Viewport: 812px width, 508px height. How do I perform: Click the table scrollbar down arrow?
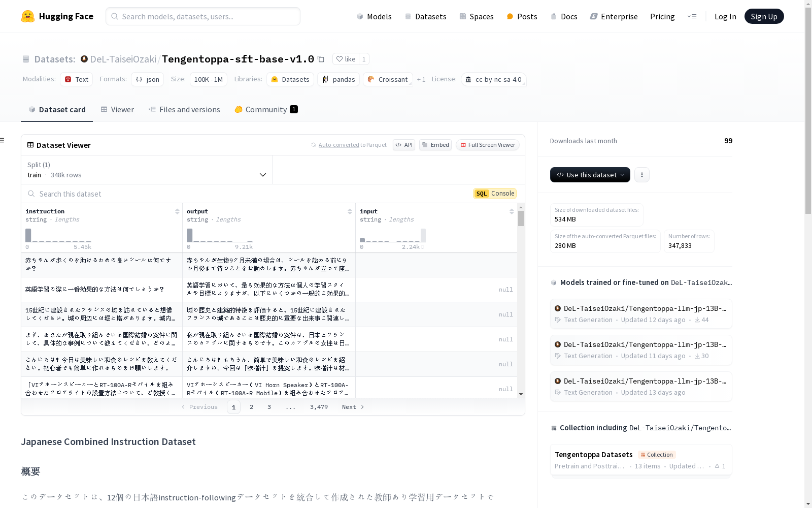[521, 394]
